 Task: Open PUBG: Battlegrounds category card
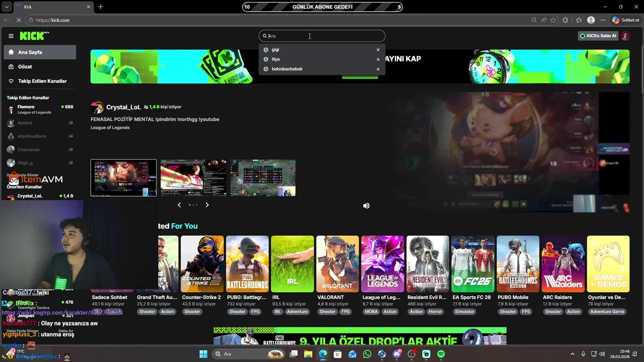pos(247,264)
